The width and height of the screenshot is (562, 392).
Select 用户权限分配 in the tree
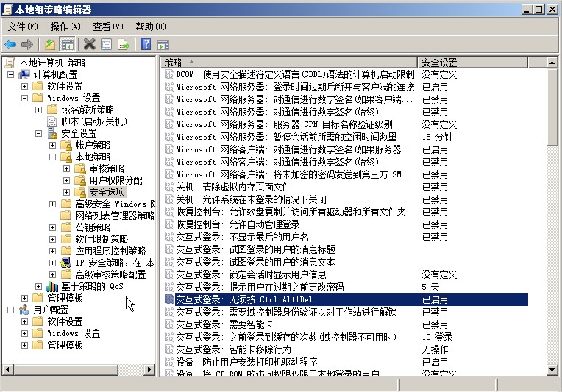(x=115, y=180)
